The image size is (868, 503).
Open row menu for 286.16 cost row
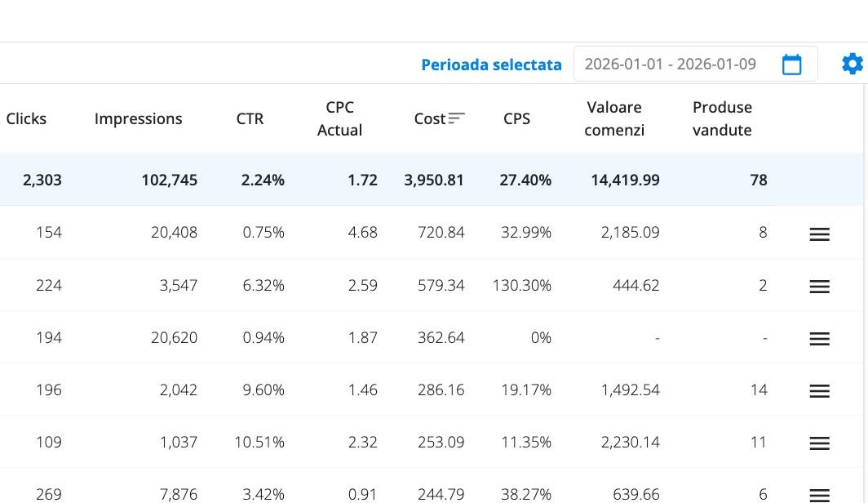819,391
